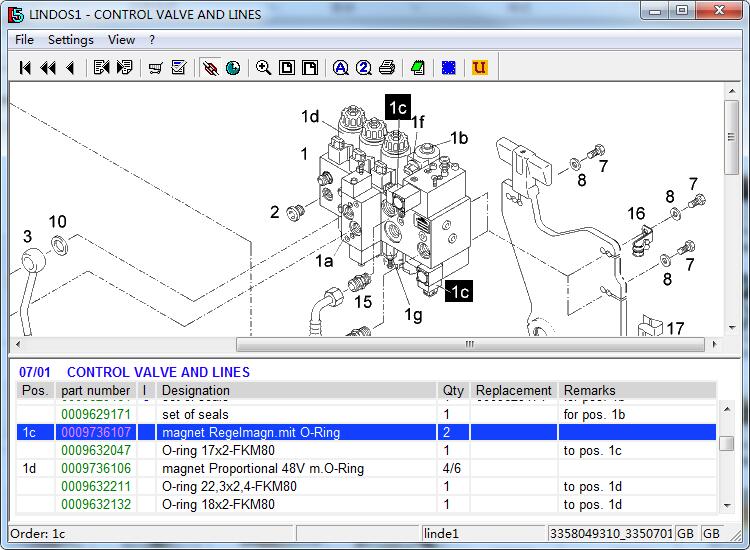Click the diagram horizontal scrollbar thumb
Image resolution: width=750 pixels, height=550 pixels.
(470, 344)
